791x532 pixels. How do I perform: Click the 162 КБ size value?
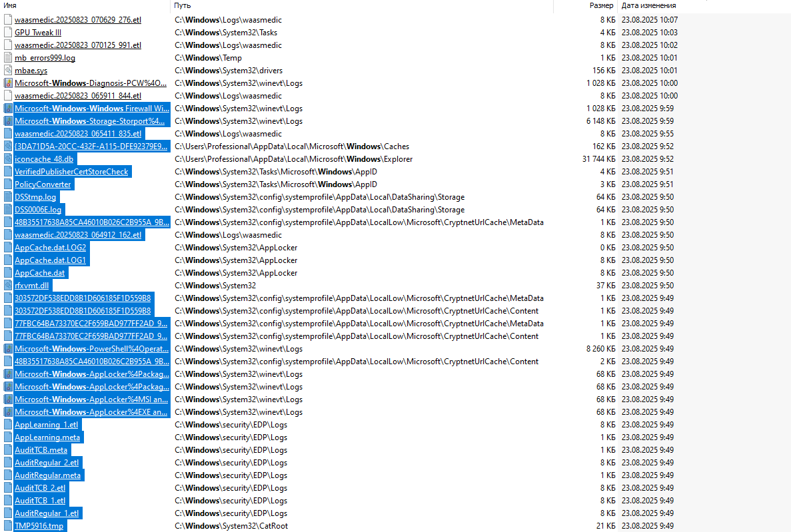click(x=604, y=146)
